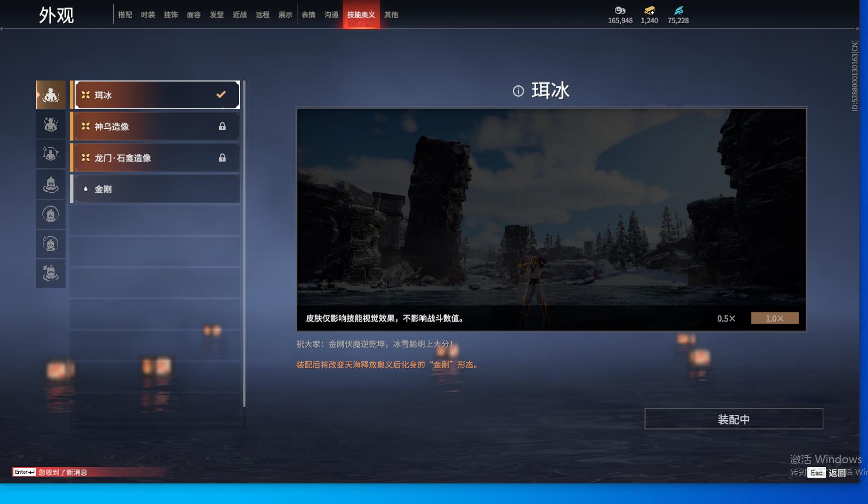Go to the 挂饰 tab
The width and height of the screenshot is (868, 504).
171,15
